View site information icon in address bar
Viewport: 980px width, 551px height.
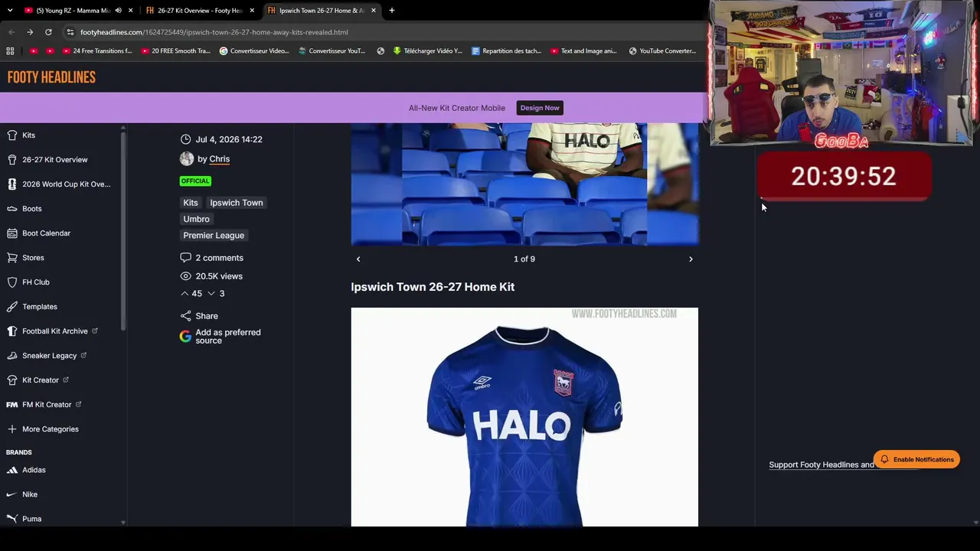point(70,32)
